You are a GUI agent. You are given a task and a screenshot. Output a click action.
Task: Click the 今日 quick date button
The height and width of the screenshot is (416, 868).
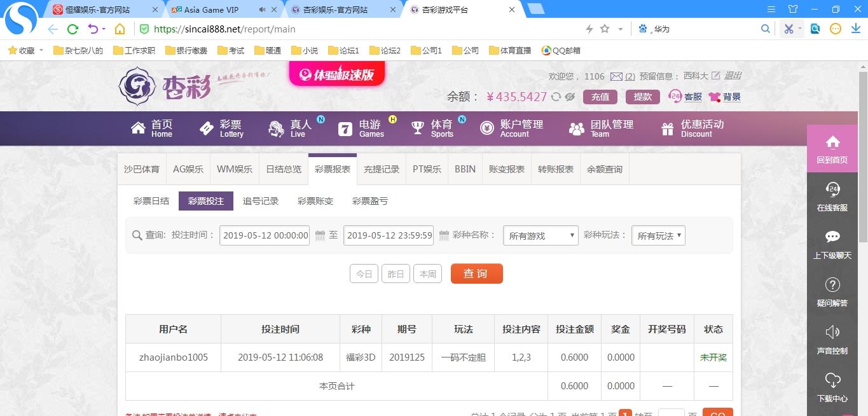click(364, 274)
